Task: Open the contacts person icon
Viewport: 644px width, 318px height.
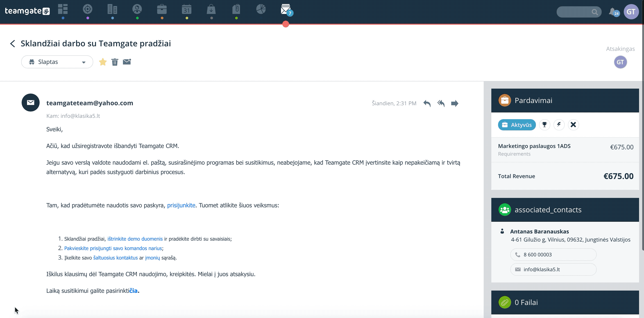Action: click(x=137, y=9)
